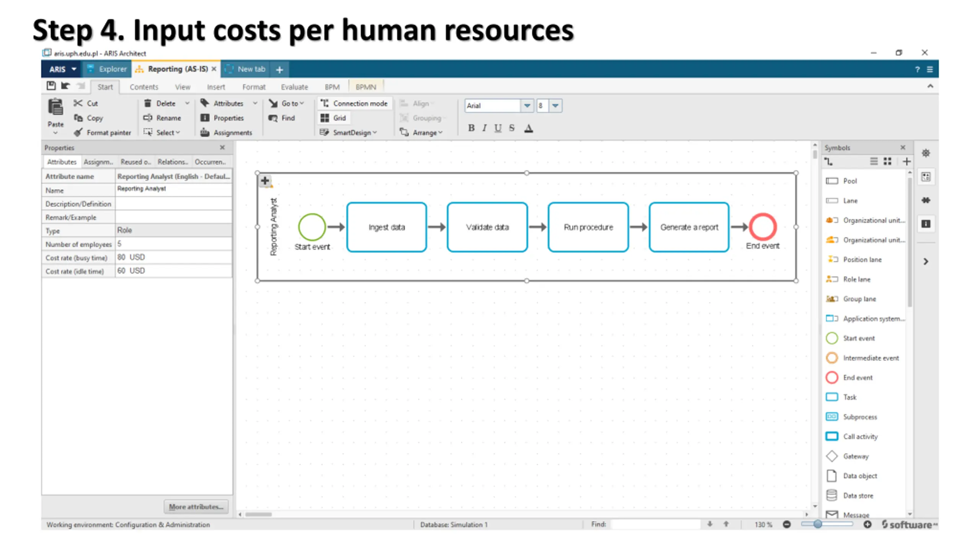Adjust the zoom slider handle
Viewport: 980px width, 551px height.
click(x=818, y=524)
